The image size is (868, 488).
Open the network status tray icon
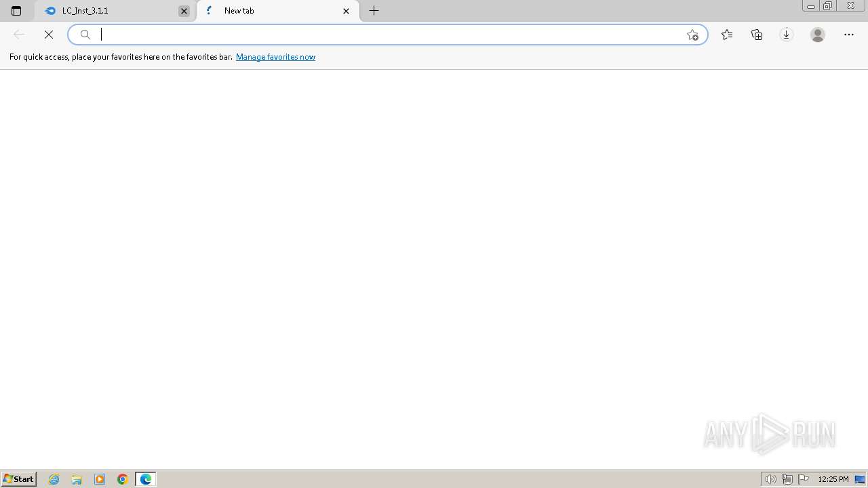[x=787, y=479]
